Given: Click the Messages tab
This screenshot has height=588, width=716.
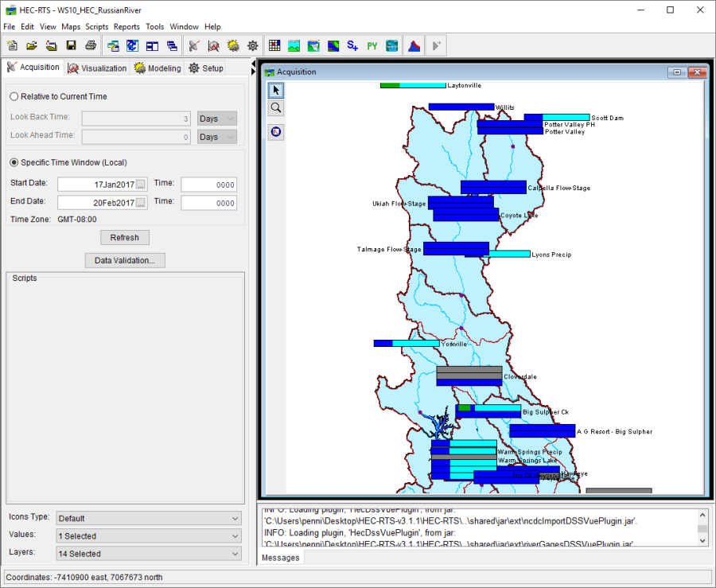Looking at the screenshot, I should pos(280,558).
